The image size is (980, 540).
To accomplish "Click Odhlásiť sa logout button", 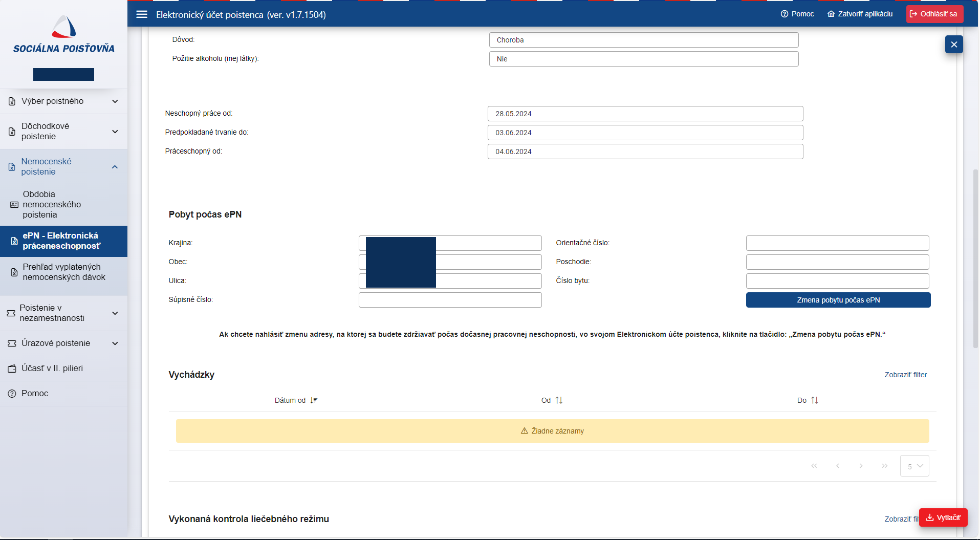I will tap(934, 14).
